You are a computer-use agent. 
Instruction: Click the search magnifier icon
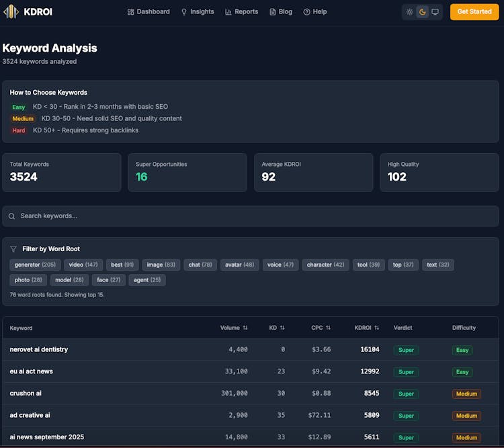point(12,216)
